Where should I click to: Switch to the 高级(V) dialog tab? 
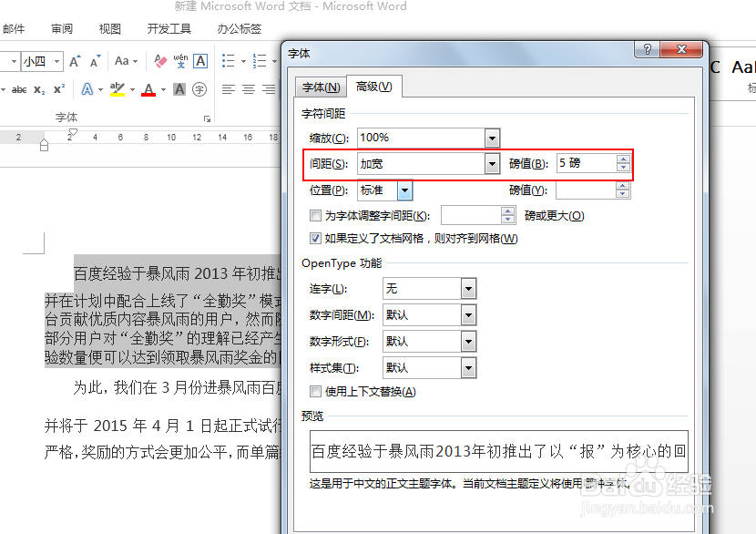click(374, 87)
